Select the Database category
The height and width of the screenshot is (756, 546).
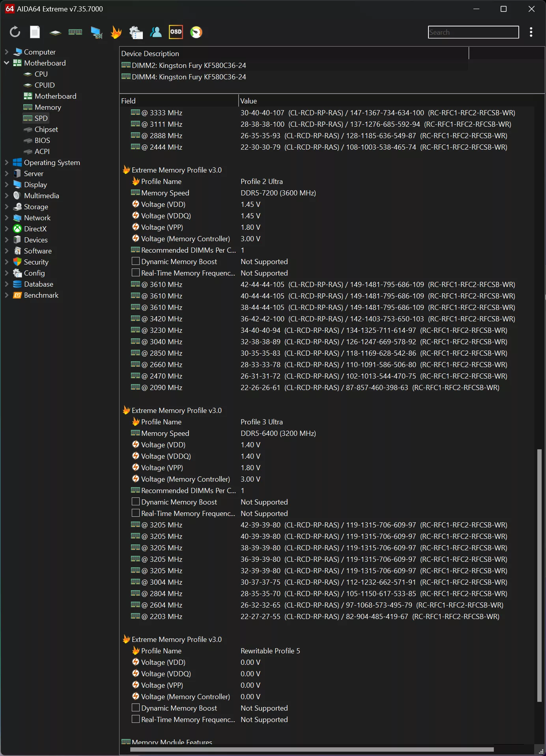38,284
